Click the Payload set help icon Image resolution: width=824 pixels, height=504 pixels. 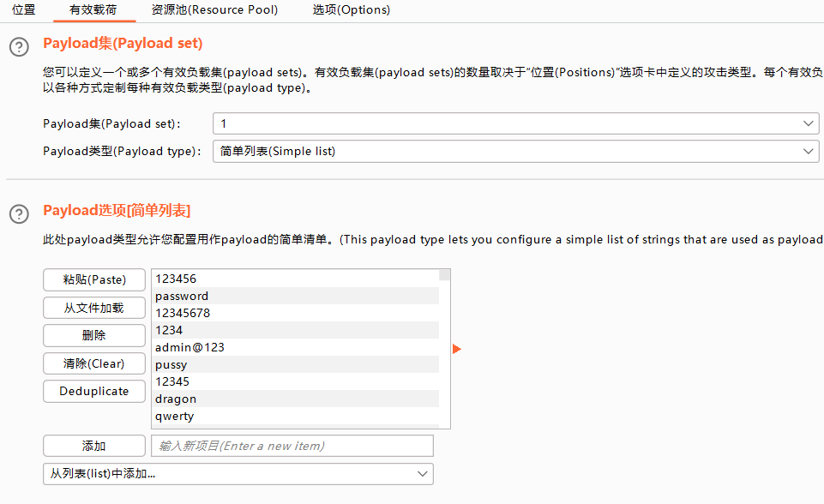coord(19,47)
